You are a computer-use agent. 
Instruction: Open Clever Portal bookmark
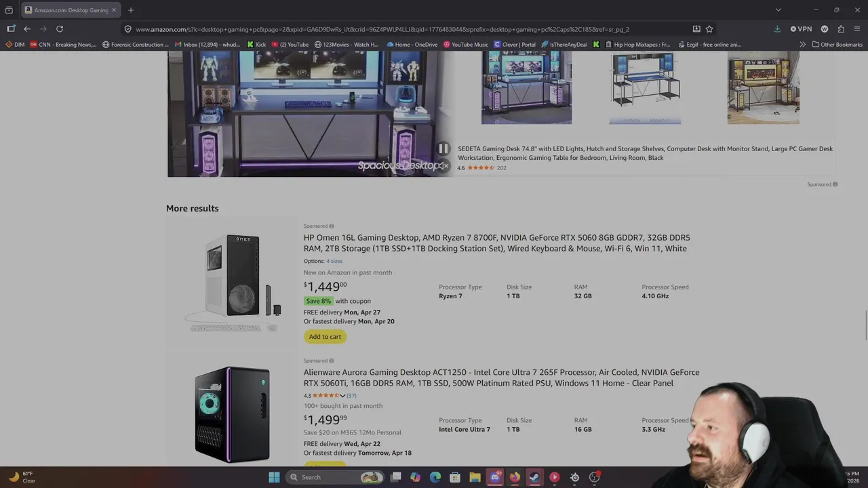coord(515,45)
